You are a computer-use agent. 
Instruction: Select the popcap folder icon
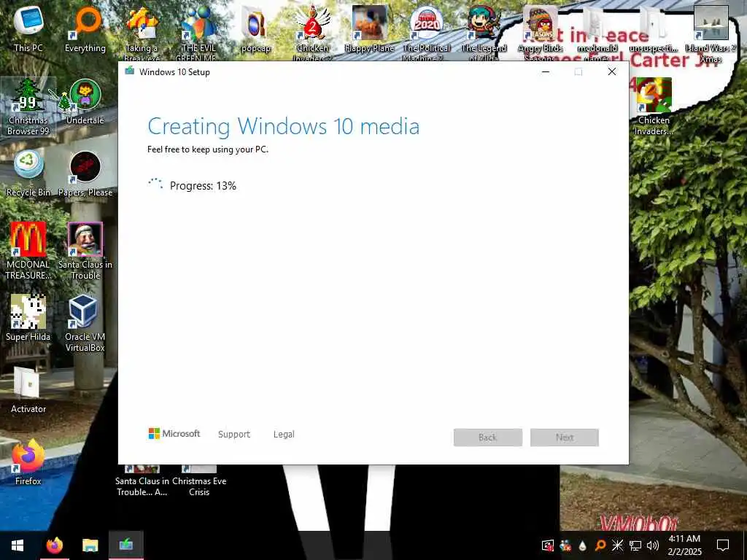click(x=256, y=28)
